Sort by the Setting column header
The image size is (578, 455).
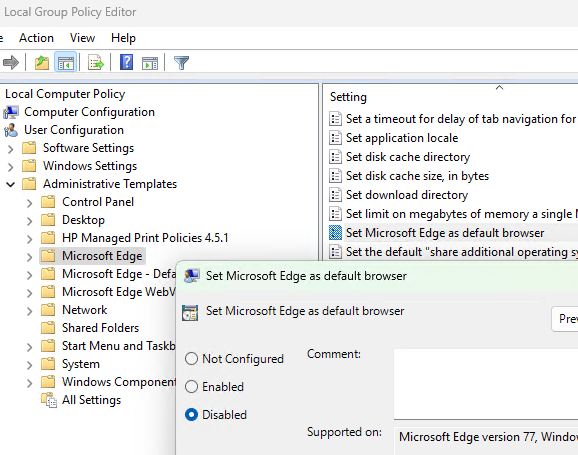click(x=348, y=97)
